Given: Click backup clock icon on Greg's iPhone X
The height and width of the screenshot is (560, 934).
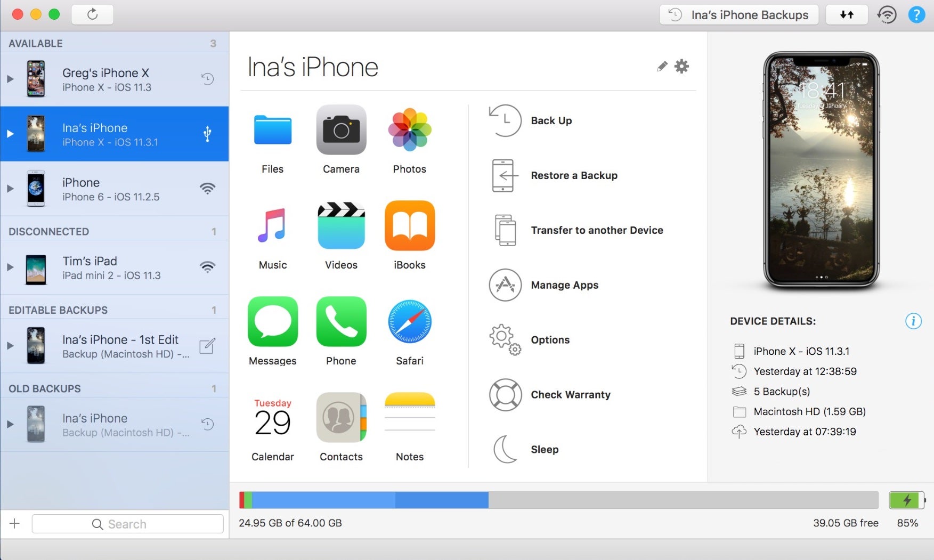Looking at the screenshot, I should click(x=207, y=79).
